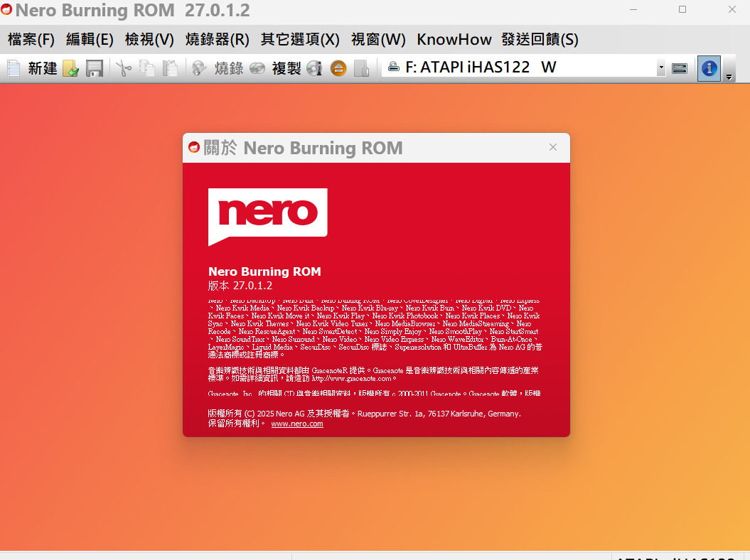Click the choose recorder icon
The height and width of the screenshot is (560, 750).
point(679,68)
